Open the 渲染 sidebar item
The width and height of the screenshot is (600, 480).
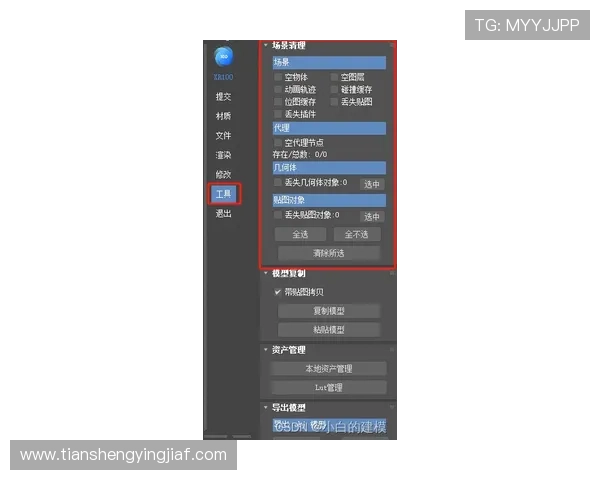pos(223,155)
